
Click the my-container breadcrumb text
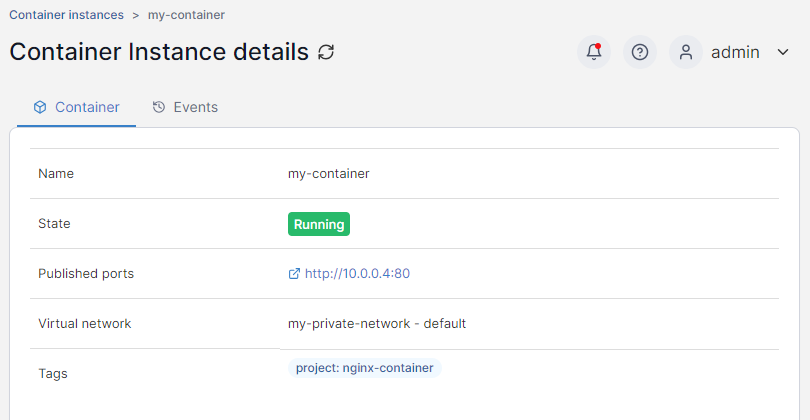(186, 15)
